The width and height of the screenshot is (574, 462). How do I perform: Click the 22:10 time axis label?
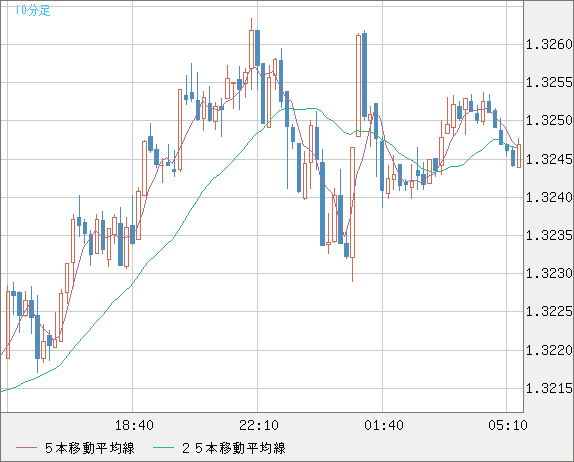click(259, 425)
